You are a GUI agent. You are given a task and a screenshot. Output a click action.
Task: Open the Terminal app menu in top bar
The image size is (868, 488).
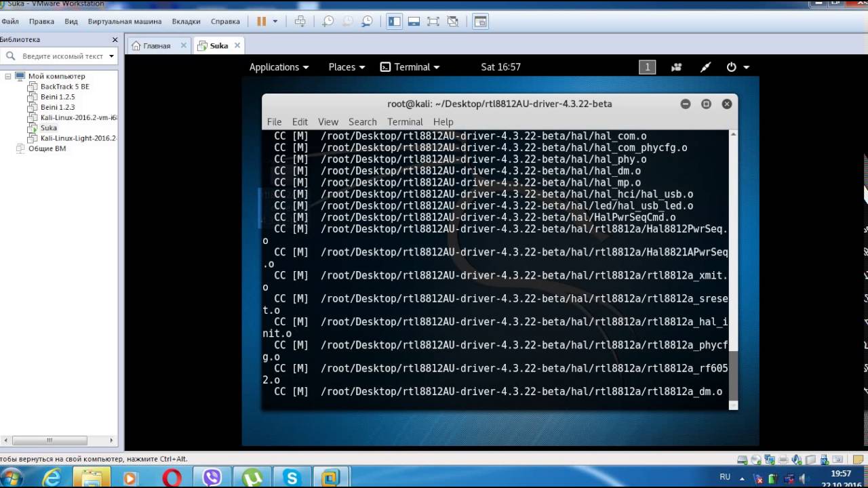pos(410,67)
